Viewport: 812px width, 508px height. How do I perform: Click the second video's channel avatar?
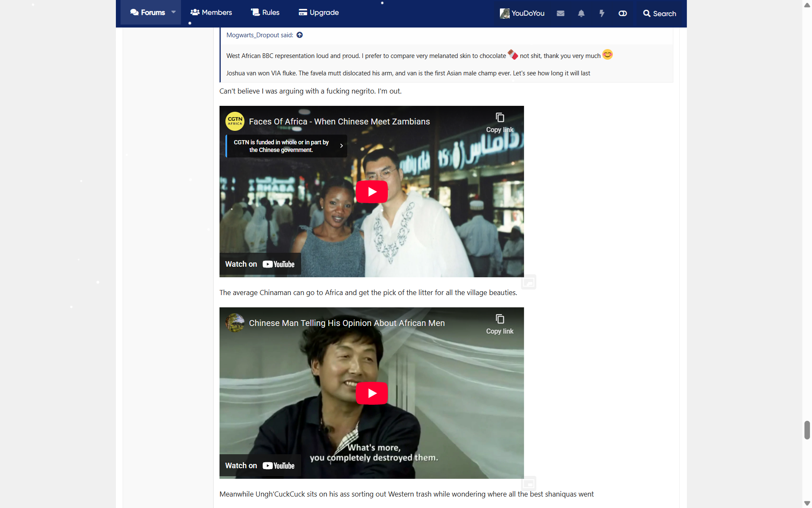235,323
